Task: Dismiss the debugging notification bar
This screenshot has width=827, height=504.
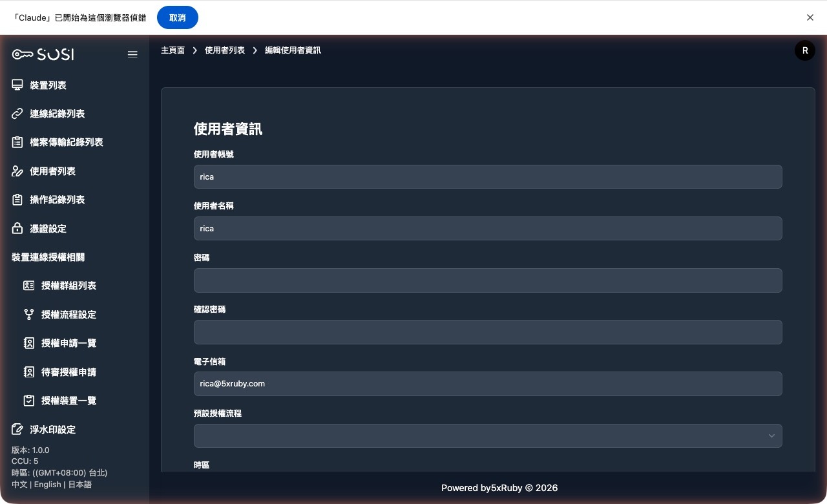Action: (810, 17)
